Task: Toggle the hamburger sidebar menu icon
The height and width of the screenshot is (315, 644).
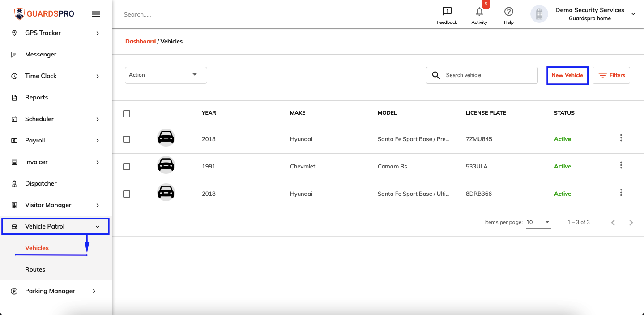Action: (x=96, y=14)
